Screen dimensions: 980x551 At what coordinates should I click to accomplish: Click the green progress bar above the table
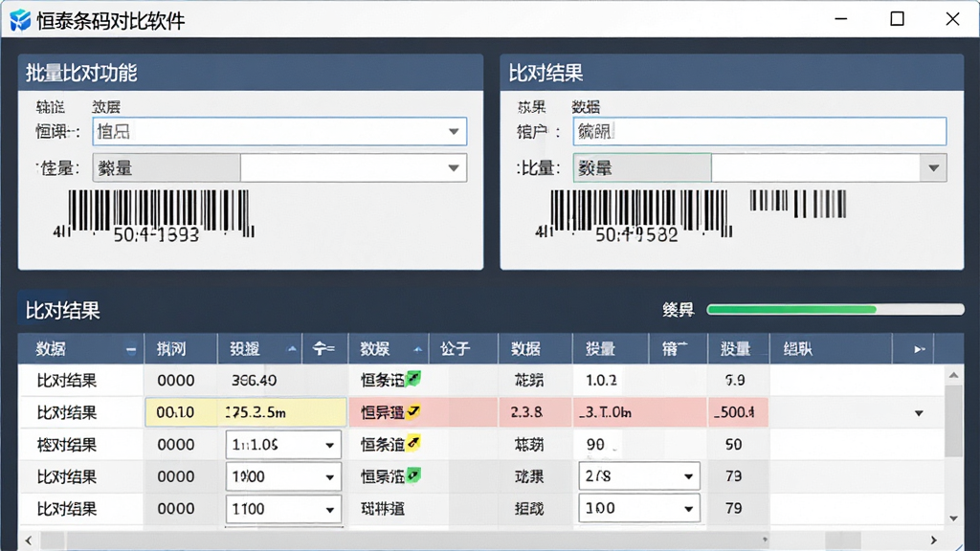835,309
